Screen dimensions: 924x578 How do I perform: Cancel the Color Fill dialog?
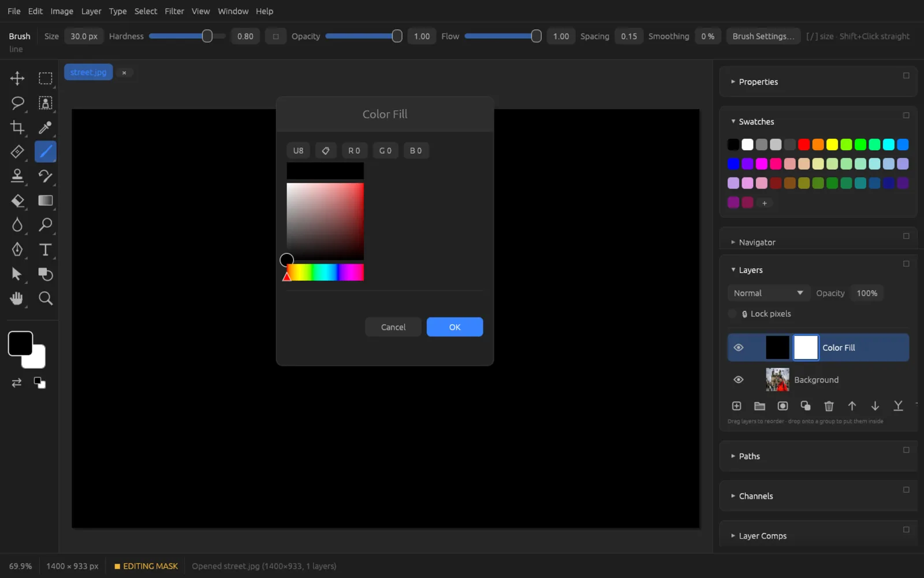pyautogui.click(x=393, y=327)
